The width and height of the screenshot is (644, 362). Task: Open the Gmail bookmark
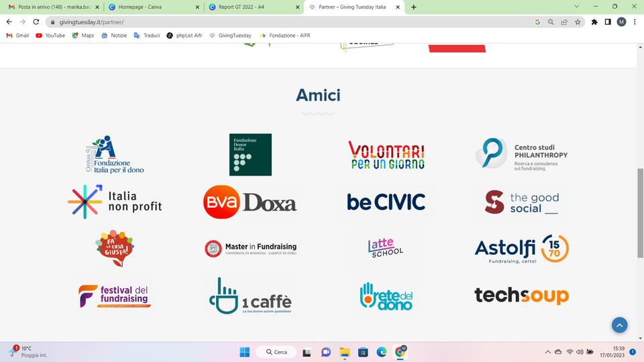pyautogui.click(x=17, y=36)
